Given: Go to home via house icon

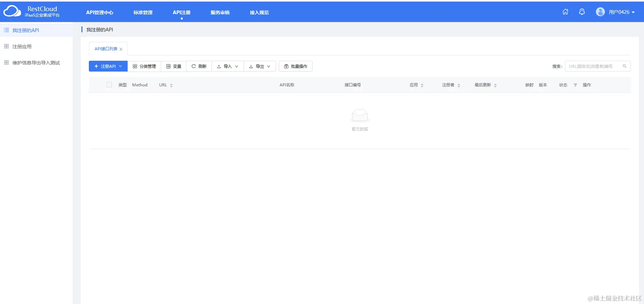Looking at the screenshot, I should click(x=565, y=12).
